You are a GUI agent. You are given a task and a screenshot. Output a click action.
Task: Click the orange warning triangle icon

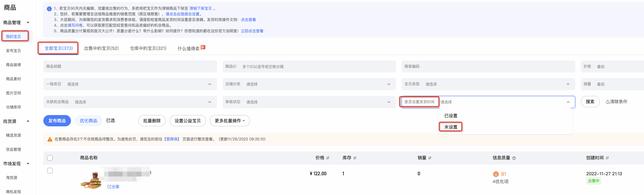point(50,139)
